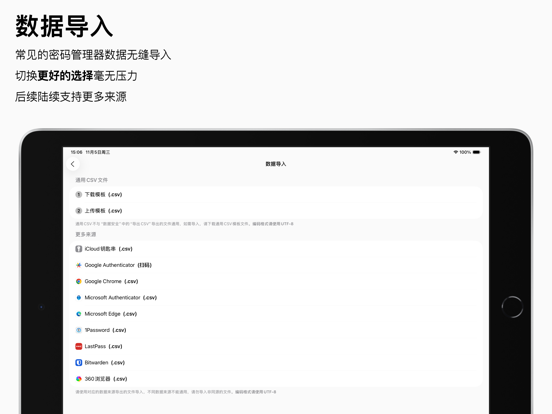Choose 360浏览器 (.csv) source

[x=276, y=379]
